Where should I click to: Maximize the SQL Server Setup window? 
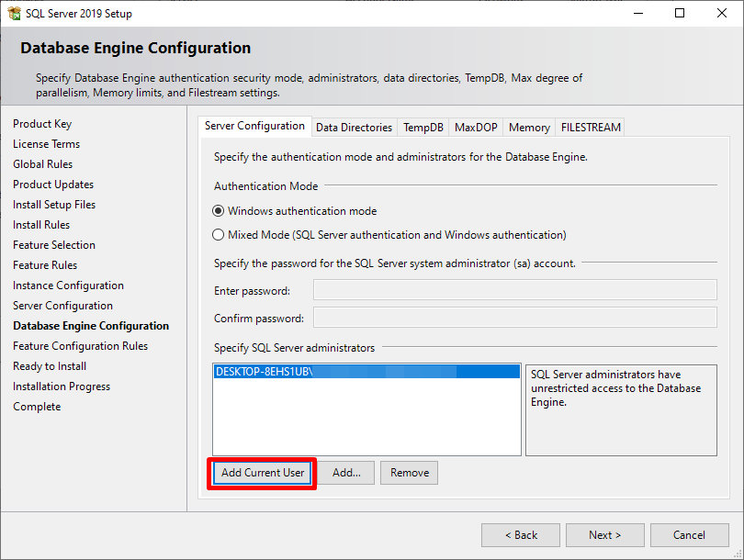click(680, 14)
